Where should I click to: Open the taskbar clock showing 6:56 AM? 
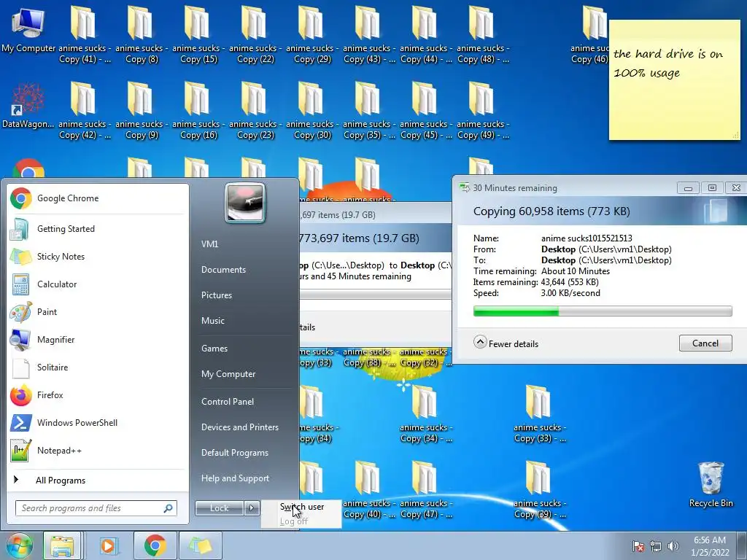pyautogui.click(x=710, y=546)
